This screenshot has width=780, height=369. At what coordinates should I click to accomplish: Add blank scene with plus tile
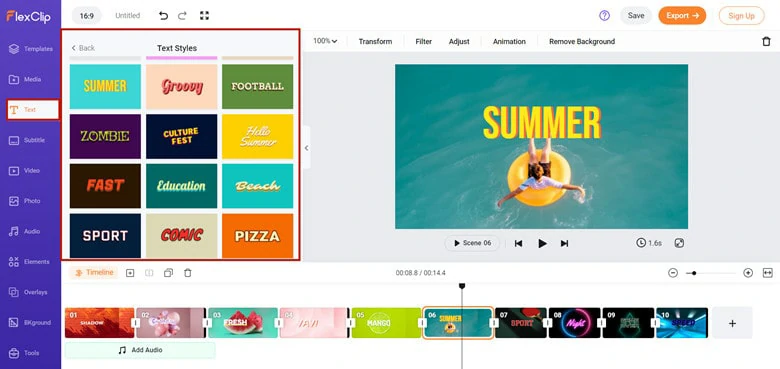pyautogui.click(x=732, y=323)
